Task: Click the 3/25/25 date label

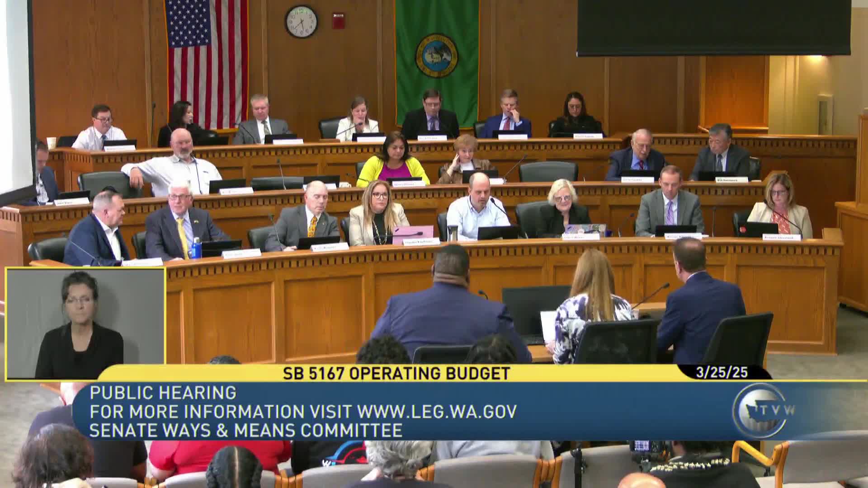Action: tap(722, 373)
